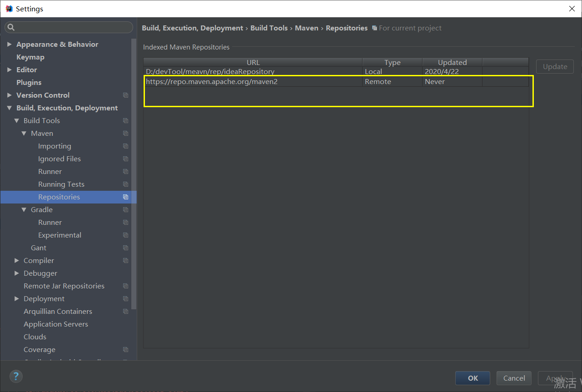Click project-level icon beside Remote Jar Repositories

[x=125, y=286]
